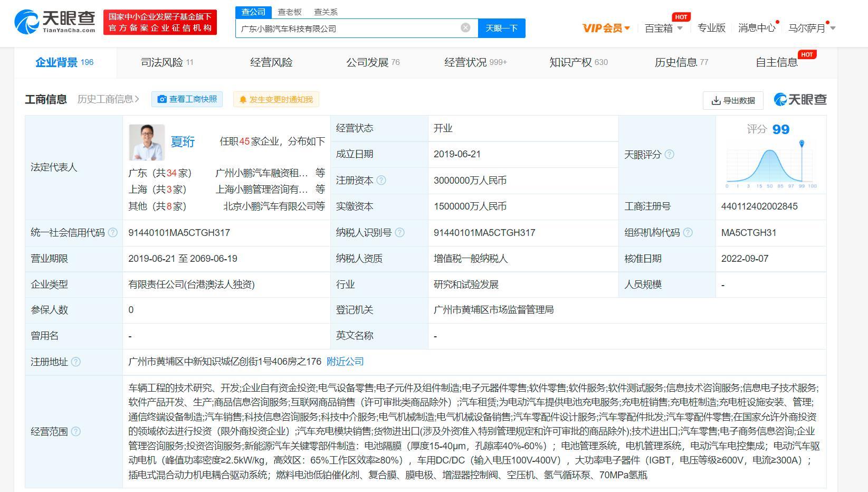Click the 天眼一下 search button
The image size is (868, 492).
[x=501, y=28]
